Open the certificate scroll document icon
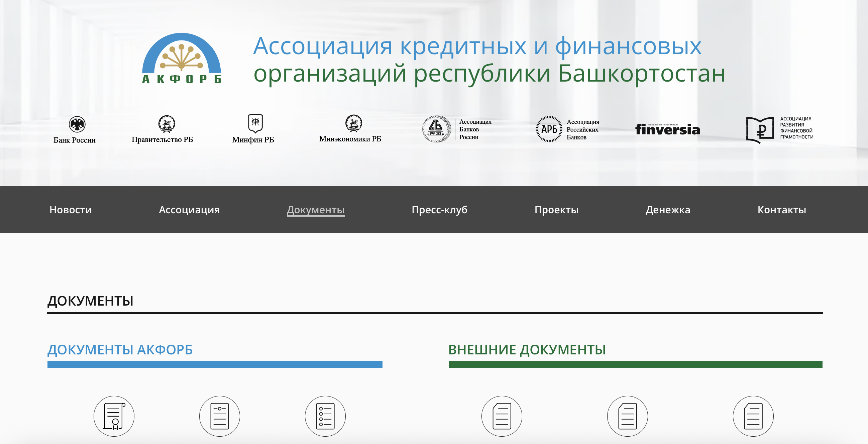Viewport: 868px width, 444px height. [x=114, y=416]
